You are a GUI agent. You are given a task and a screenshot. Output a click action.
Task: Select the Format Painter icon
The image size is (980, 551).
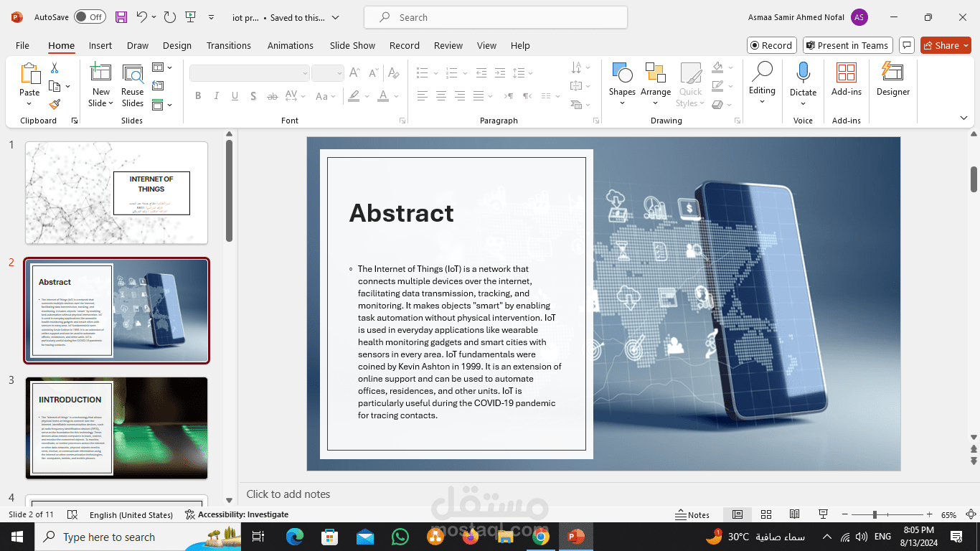coord(54,104)
